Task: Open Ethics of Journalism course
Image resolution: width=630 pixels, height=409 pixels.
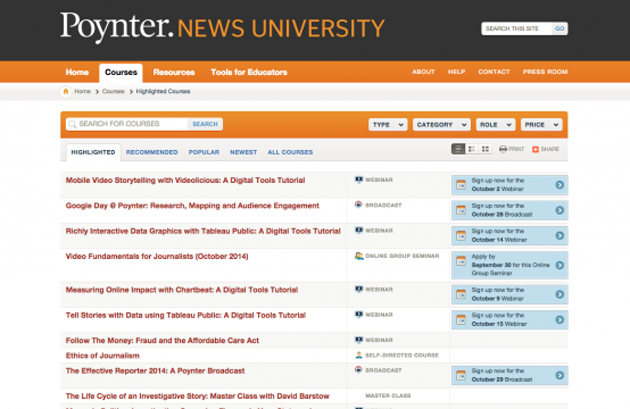Action: pos(102,356)
